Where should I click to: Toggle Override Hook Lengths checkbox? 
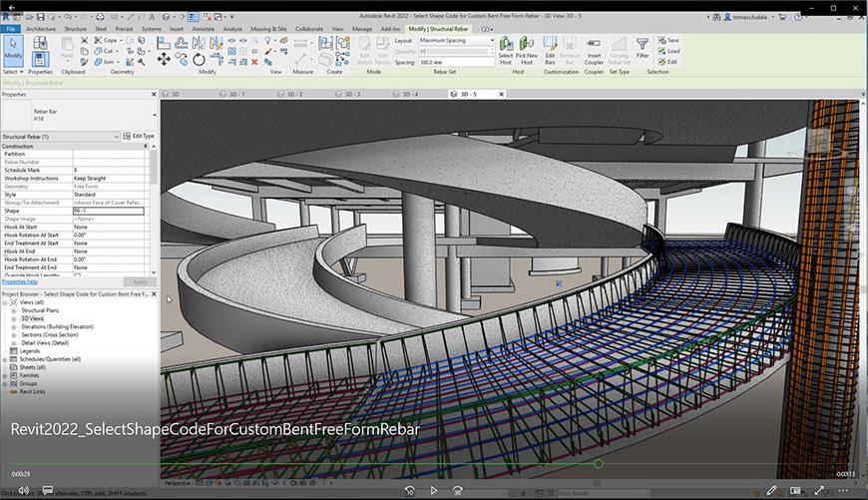point(78,274)
